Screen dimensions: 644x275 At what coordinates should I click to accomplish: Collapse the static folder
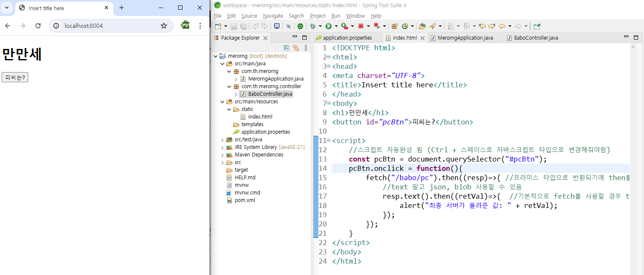click(229, 109)
